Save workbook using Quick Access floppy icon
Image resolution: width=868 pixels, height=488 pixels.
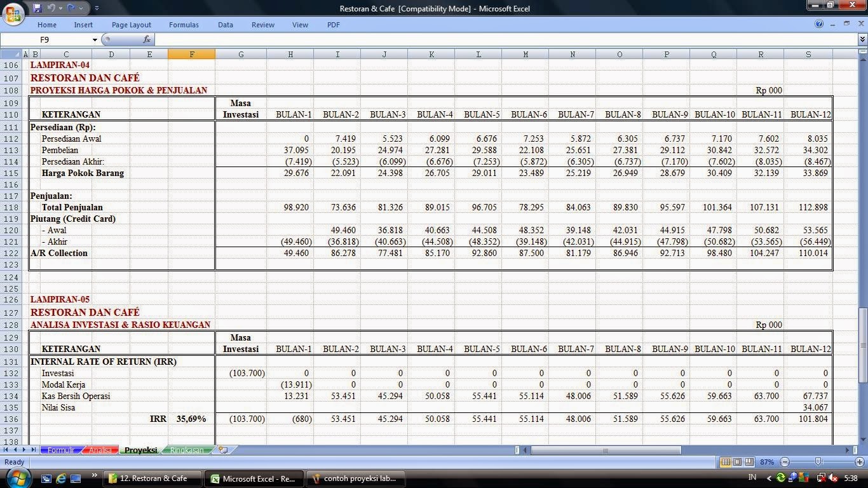click(x=37, y=8)
